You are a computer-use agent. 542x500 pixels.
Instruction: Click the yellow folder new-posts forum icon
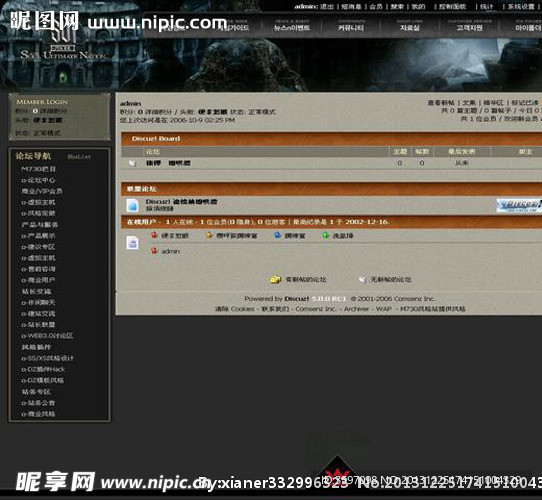pos(275,279)
